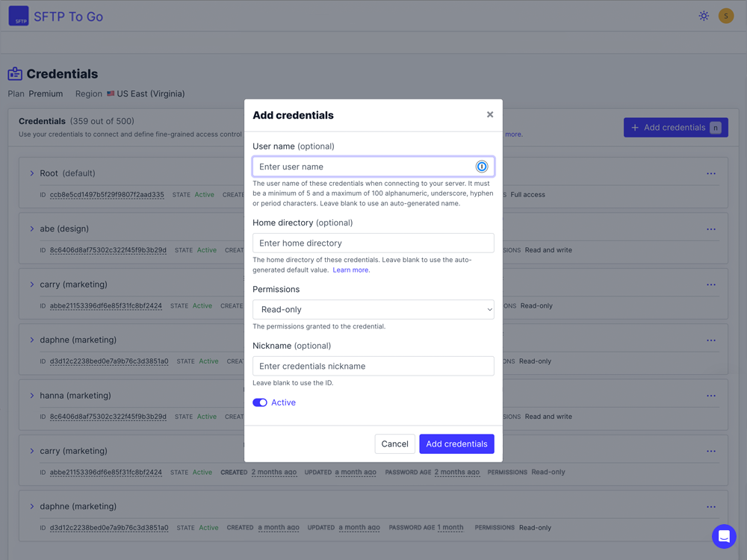Click the Cancel button in the dialog

click(x=394, y=444)
